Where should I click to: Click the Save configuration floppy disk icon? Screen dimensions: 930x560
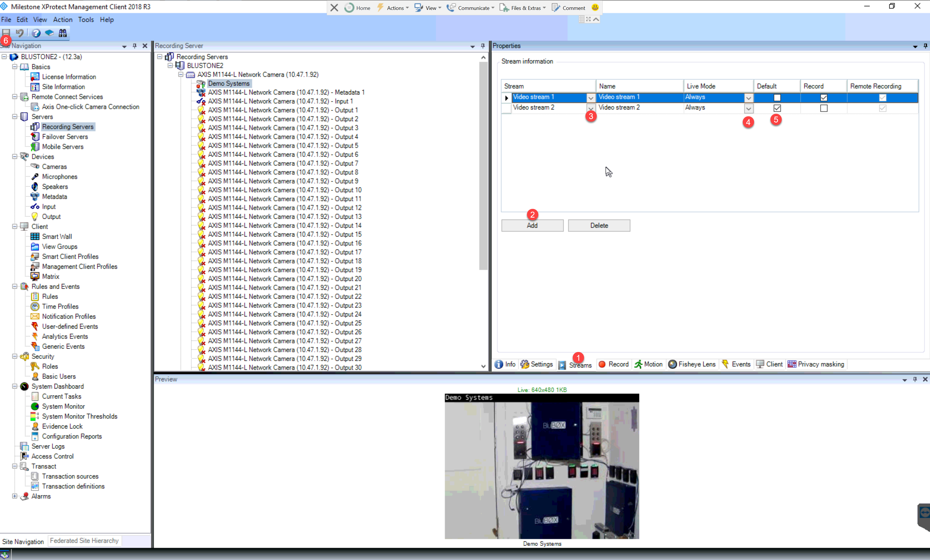(x=6, y=33)
